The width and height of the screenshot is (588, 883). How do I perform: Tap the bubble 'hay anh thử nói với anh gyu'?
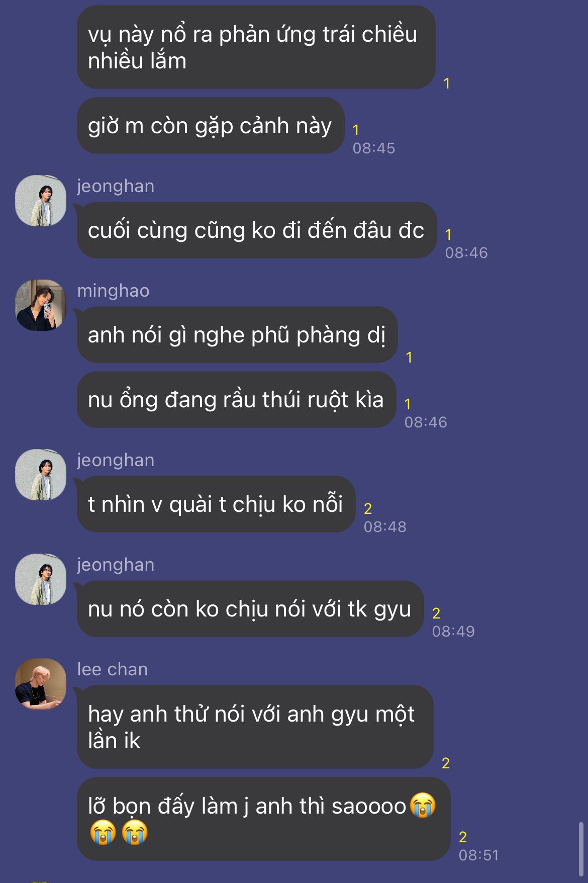click(255, 727)
